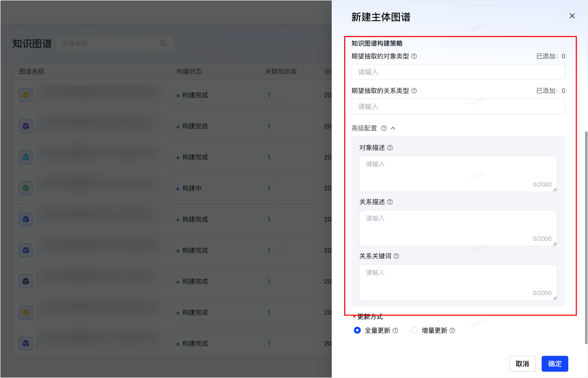Click help icon beside 关系关键词
This screenshot has height=378, width=588.
[x=396, y=256]
